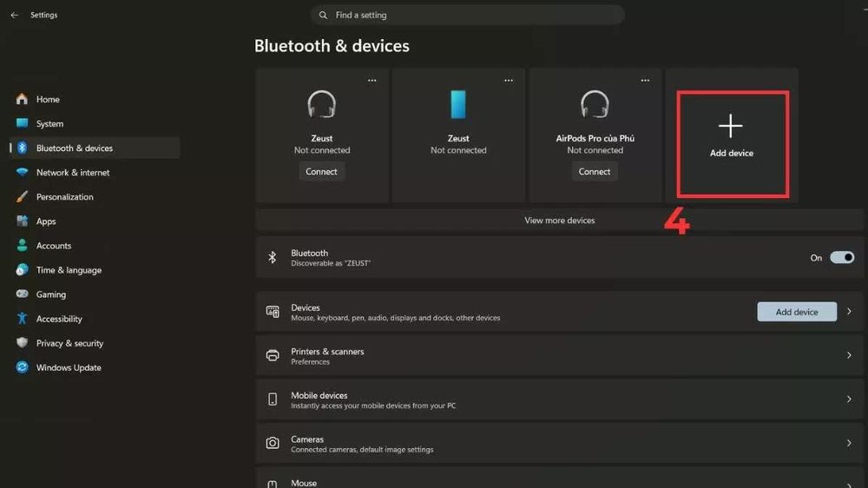Click the Network & internet wifi icon
This screenshot has width=868, height=488.
pyautogui.click(x=23, y=172)
